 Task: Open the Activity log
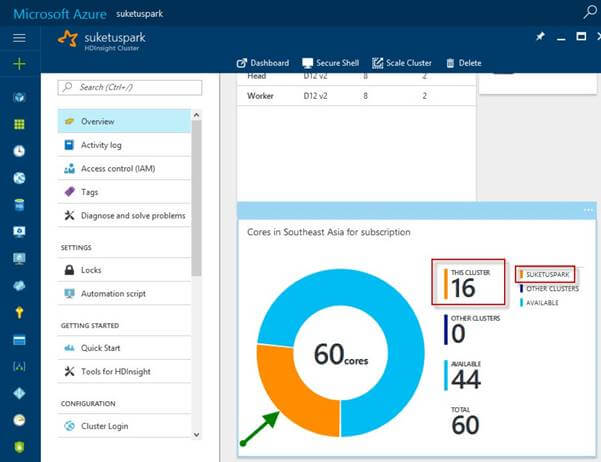point(124,145)
